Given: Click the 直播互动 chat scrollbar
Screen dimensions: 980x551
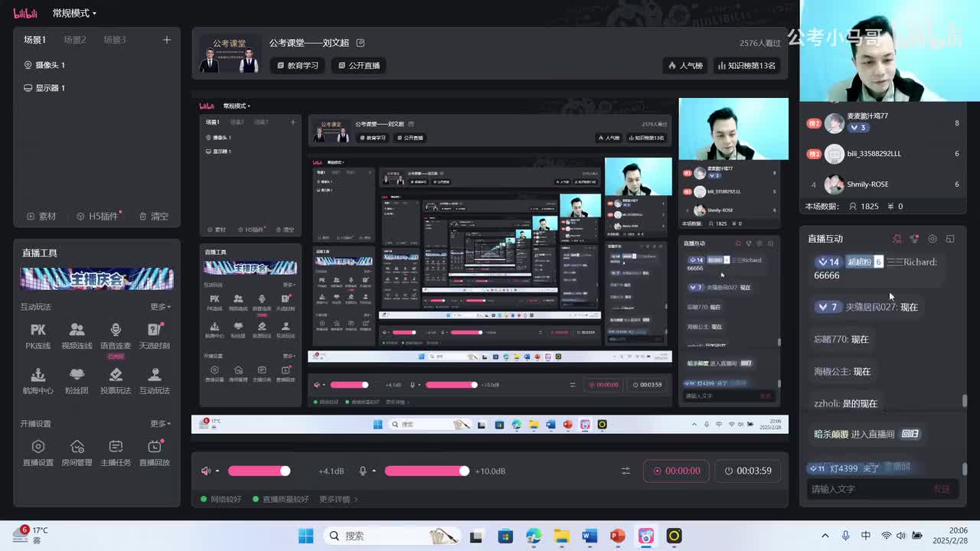Looking at the screenshot, I should (965, 401).
